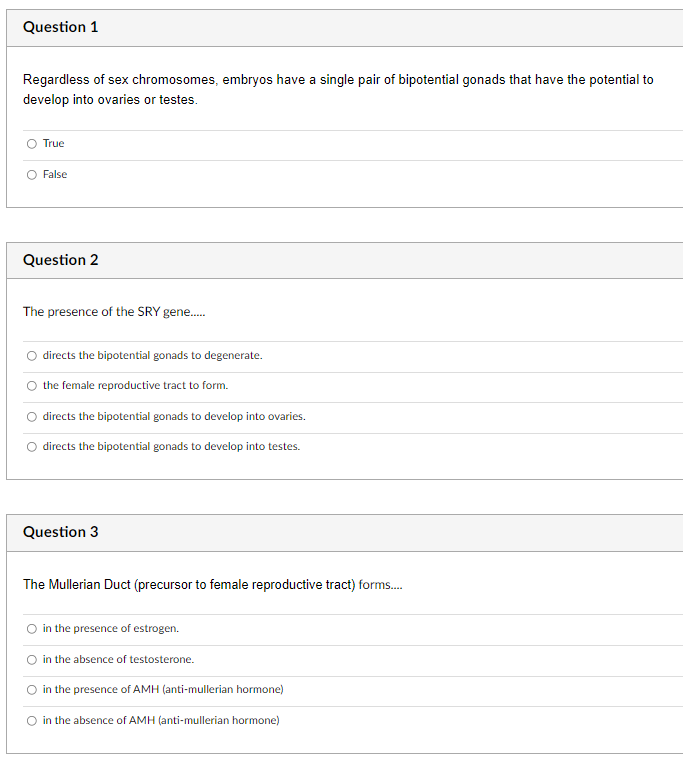This screenshot has width=683, height=760.
Task: Click the Question 3 header
Action: [x=61, y=532]
